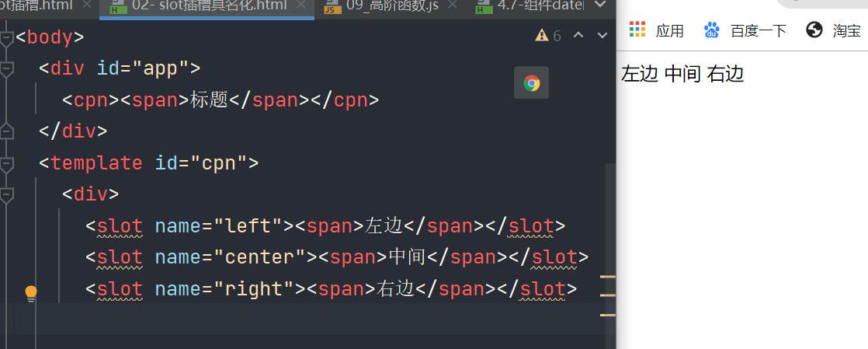Collapse the inner <div> fold marker

coord(7,195)
